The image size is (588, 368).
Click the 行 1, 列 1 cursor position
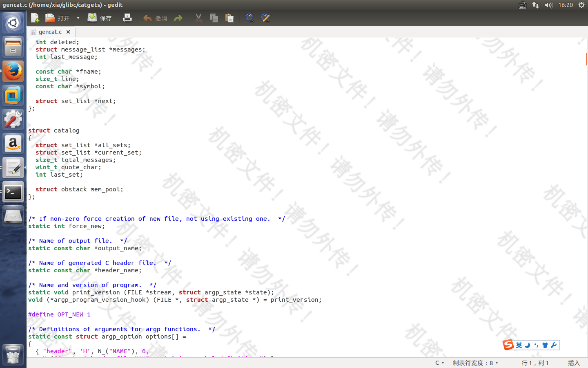(535, 363)
